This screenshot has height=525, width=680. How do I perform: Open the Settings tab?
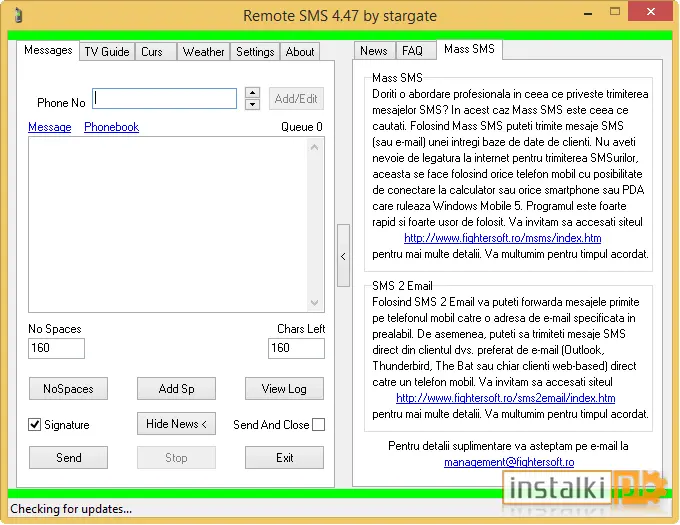[255, 52]
